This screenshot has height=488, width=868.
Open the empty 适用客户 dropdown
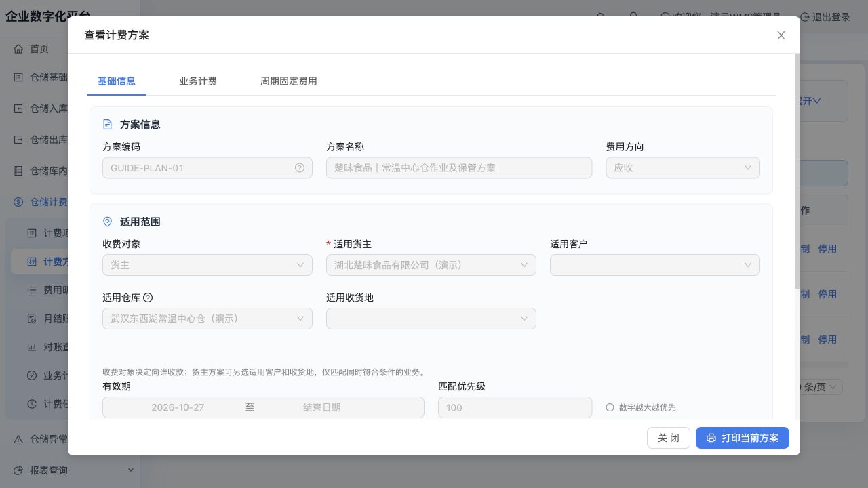click(655, 265)
